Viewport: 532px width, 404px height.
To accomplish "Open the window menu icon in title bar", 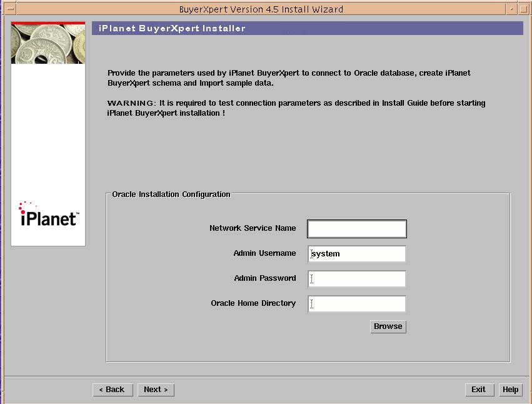I will pyautogui.click(x=10, y=9).
